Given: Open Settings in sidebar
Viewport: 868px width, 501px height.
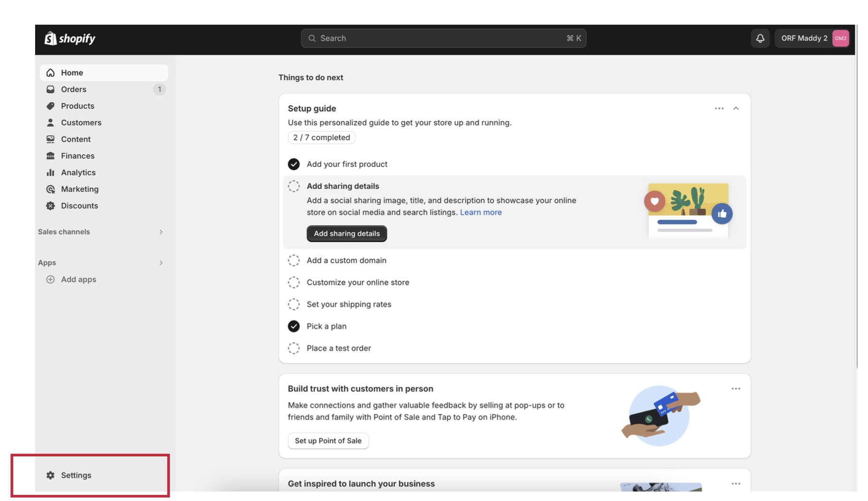Looking at the screenshot, I should (x=104, y=475).
